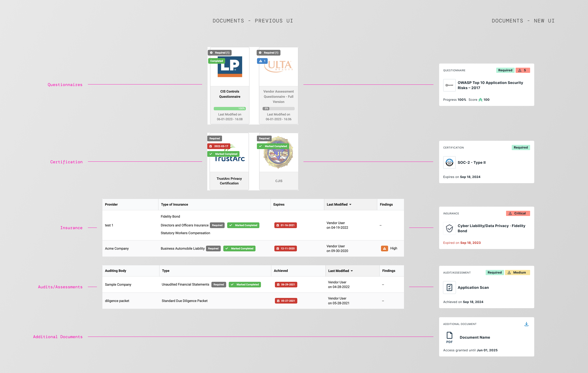Viewport: 588px width, 373px height.
Task: Open the SOC-2 - Type II certification title
Action: point(472,162)
